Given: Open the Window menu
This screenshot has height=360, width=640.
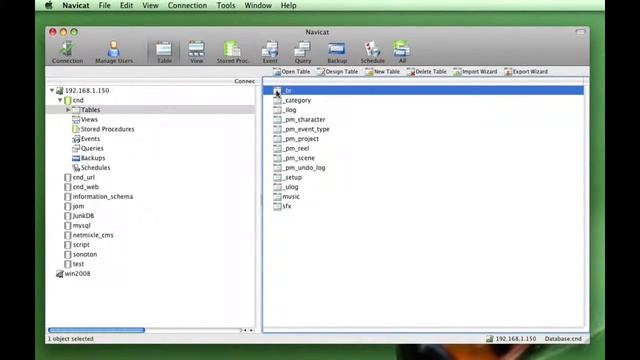Looking at the screenshot, I should click(258, 5).
